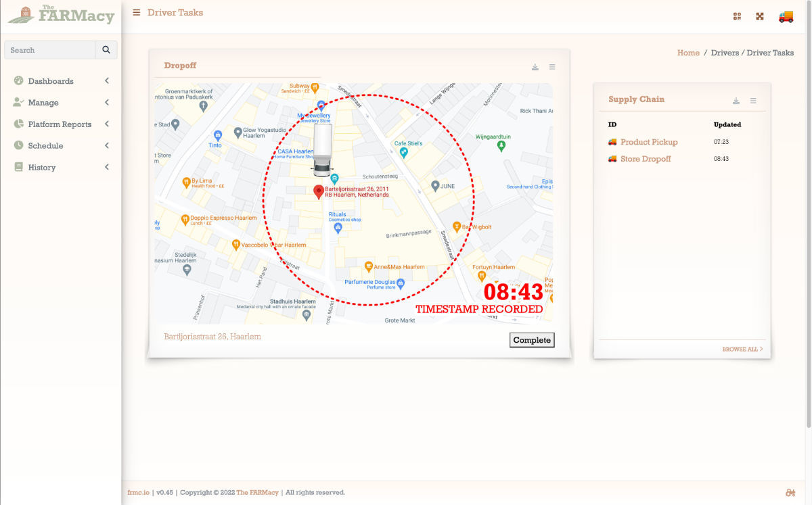
Task: Expand the Schedule menu chevron
Action: pyautogui.click(x=107, y=146)
